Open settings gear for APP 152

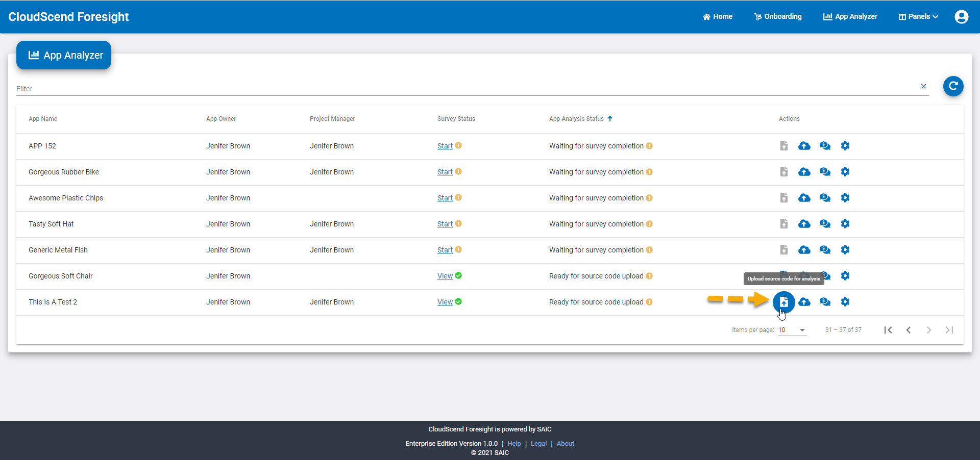pyautogui.click(x=845, y=146)
